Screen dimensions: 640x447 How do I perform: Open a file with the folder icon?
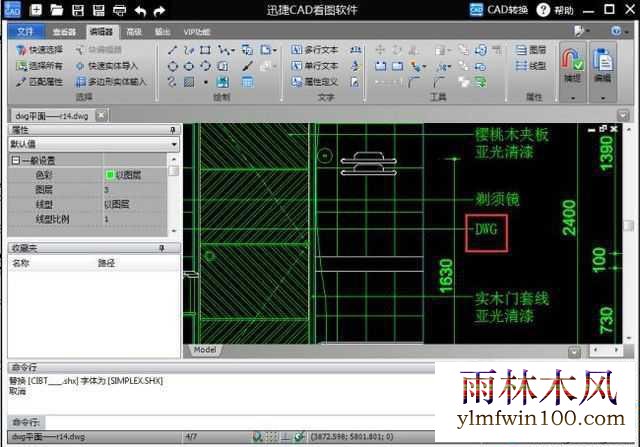tap(57, 10)
